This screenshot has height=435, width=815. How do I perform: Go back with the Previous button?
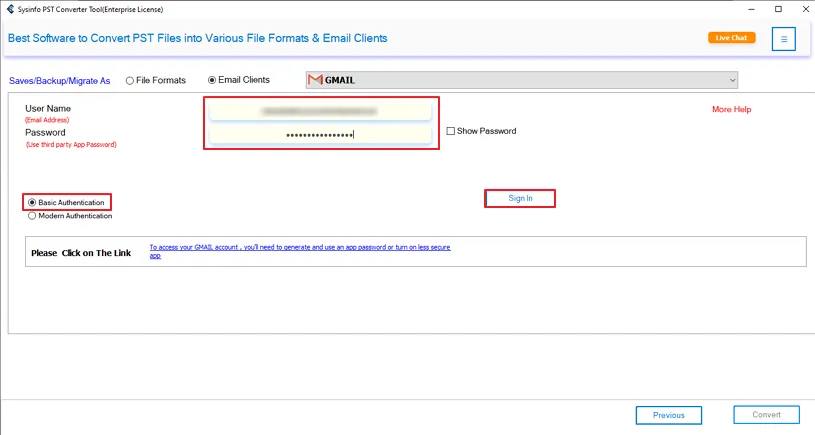tap(668, 415)
